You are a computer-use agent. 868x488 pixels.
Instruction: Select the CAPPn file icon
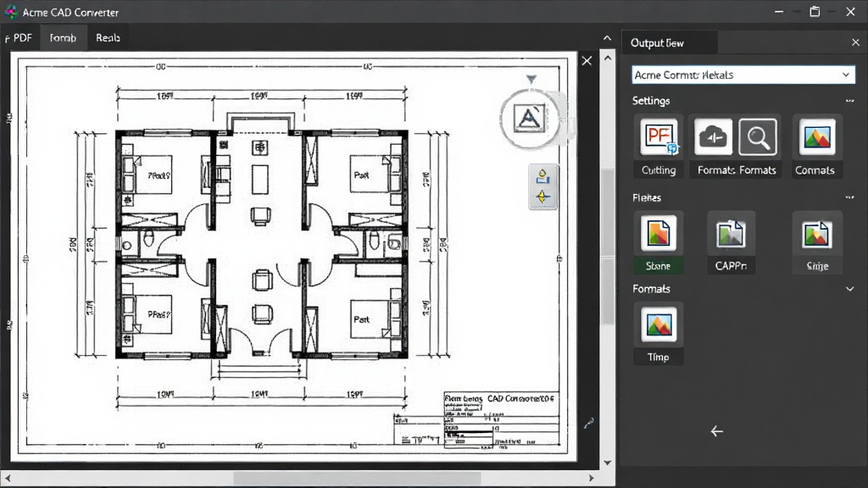pyautogui.click(x=731, y=234)
